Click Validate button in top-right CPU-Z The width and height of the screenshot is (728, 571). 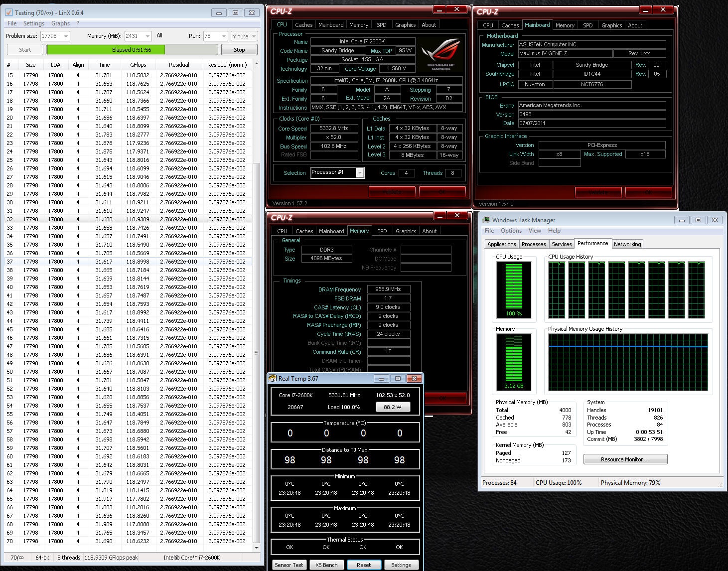[x=598, y=192]
